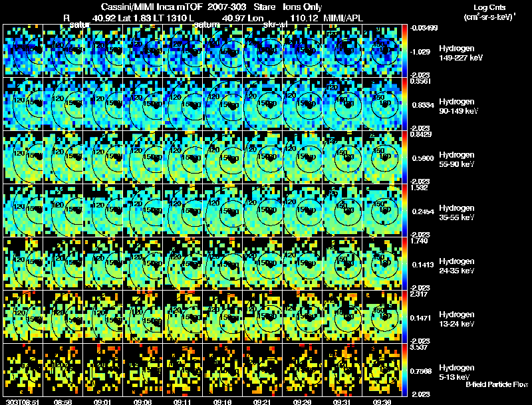Click the '1.740' color scale value
This screenshot has height=405, width=532.
419,241
